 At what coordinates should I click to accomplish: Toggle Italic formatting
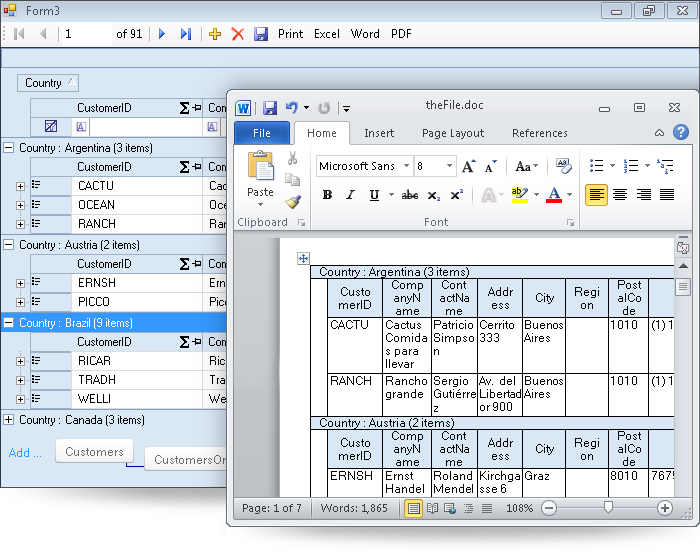pos(350,195)
